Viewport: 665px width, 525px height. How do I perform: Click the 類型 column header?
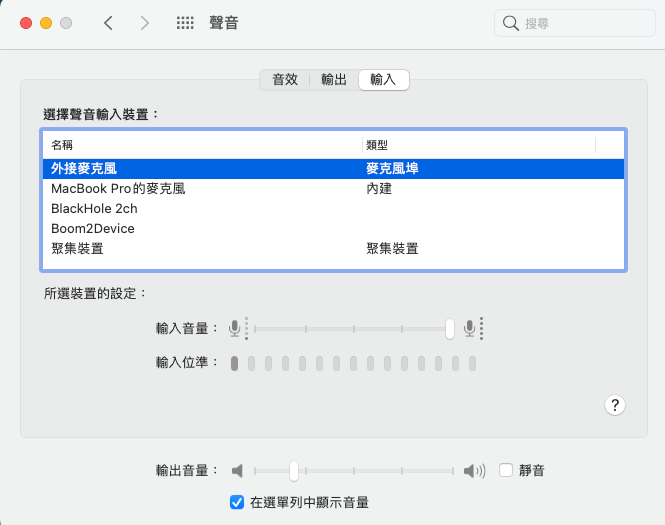(x=479, y=145)
